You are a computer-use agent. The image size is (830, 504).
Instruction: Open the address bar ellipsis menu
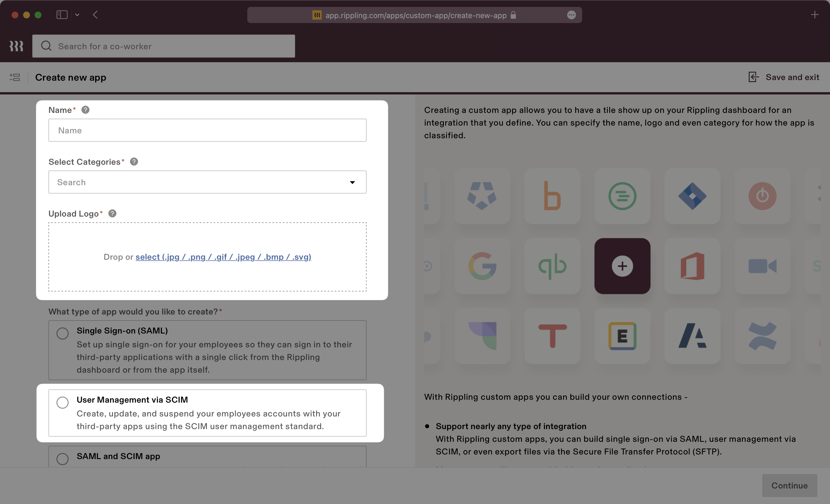pos(572,15)
